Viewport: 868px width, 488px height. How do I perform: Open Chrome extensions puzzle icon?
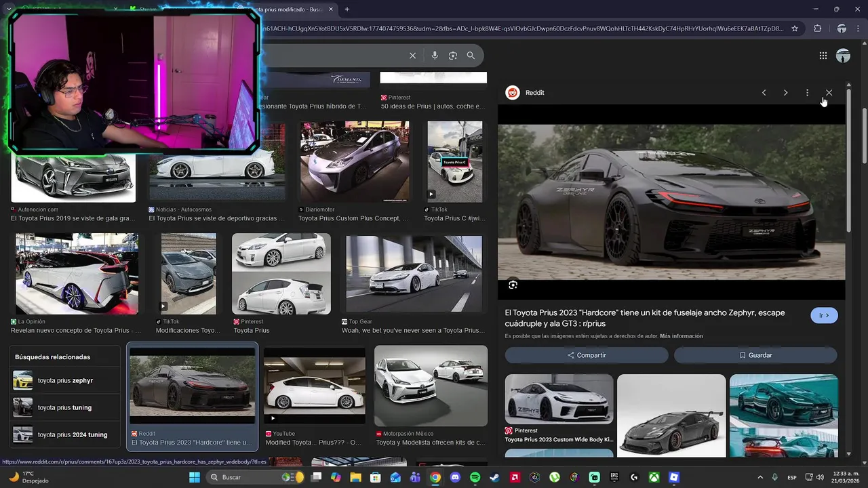pyautogui.click(x=817, y=28)
